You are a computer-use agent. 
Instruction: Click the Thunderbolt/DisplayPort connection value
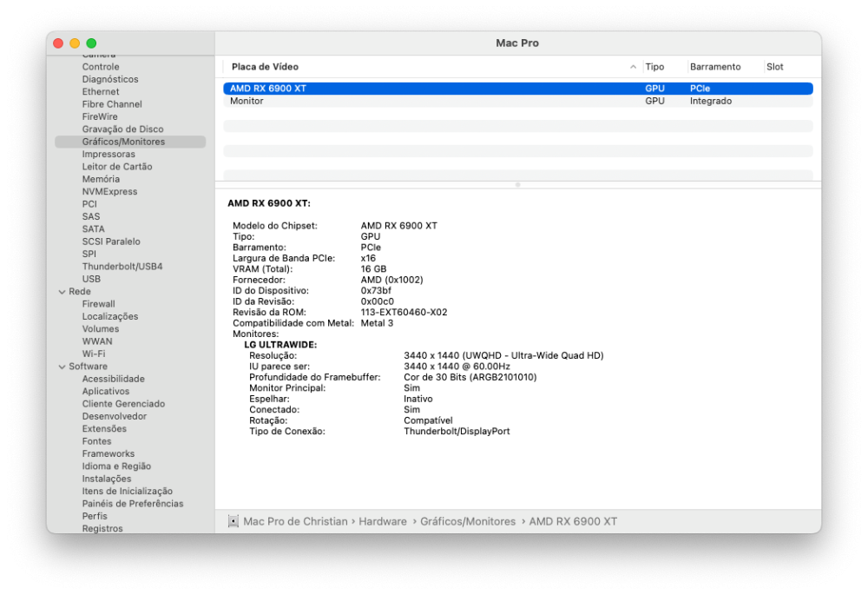tap(457, 432)
